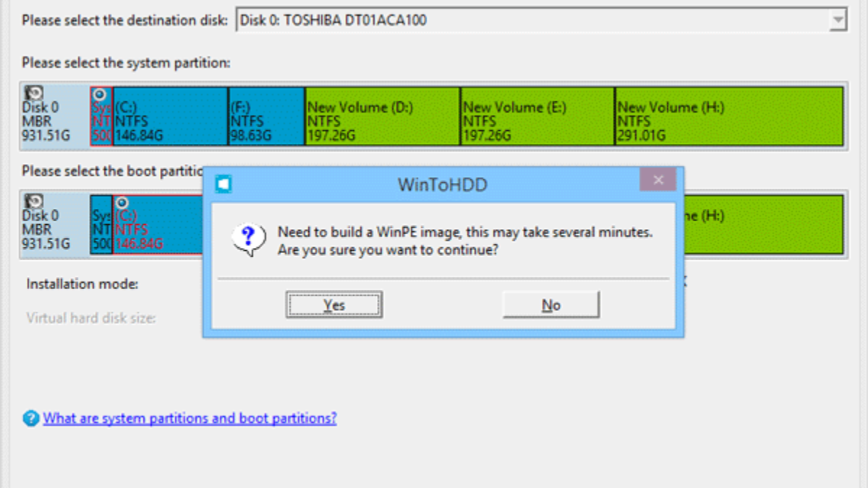Viewport: 868px width, 488px height.
Task: Select New Volume (E:) 197.26G in system row
Action: (x=537, y=116)
